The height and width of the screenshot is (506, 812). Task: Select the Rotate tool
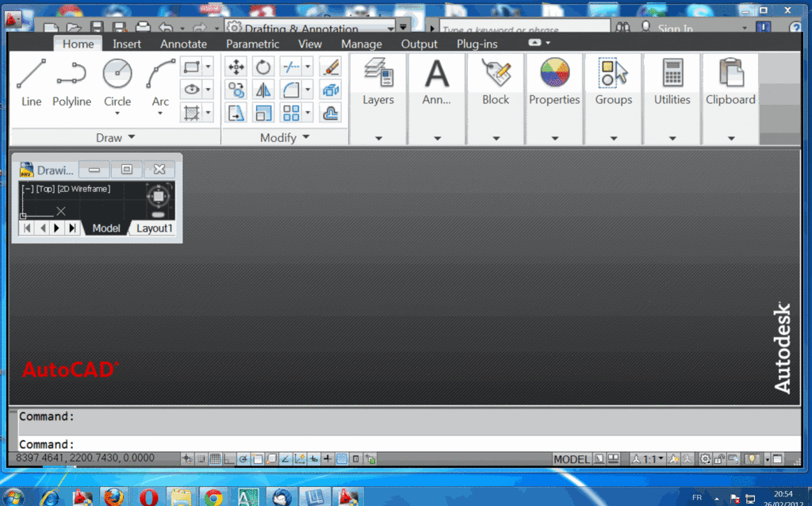click(x=262, y=67)
